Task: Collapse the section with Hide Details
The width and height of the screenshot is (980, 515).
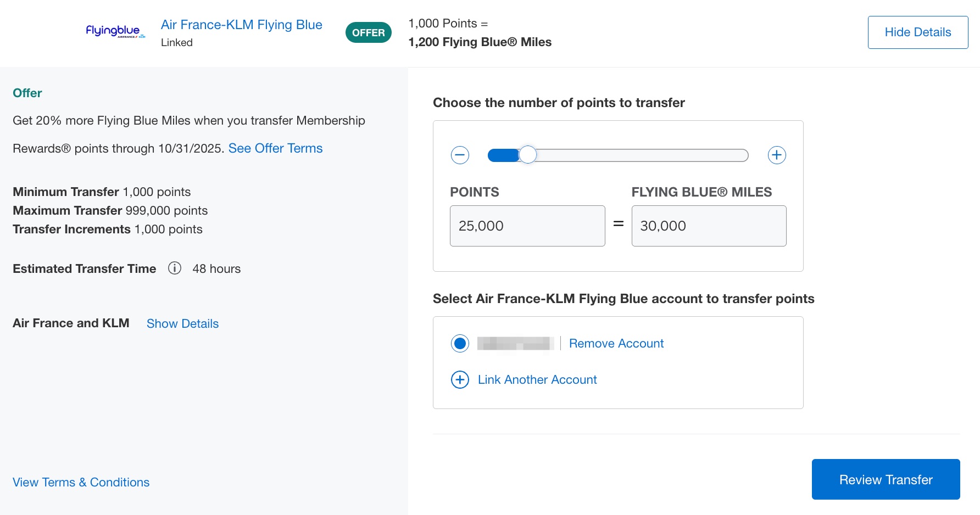Action: (917, 32)
